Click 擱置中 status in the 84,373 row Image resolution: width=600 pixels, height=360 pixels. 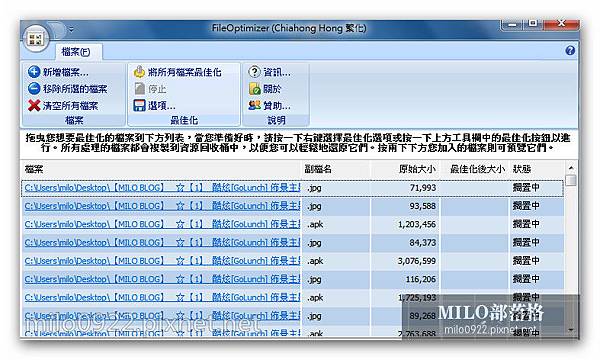point(526,243)
